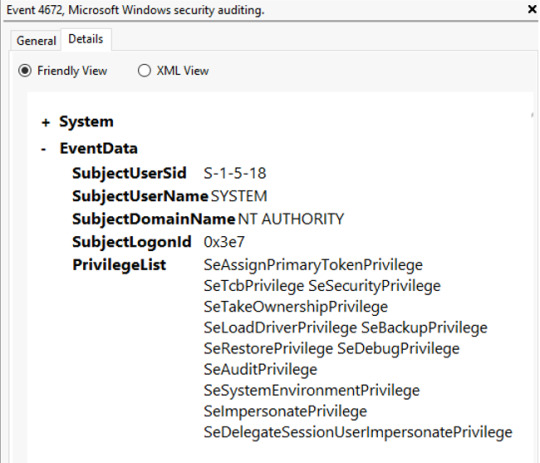Screen dimensions: 540x463
Task: Close the event details pane
Action: tap(532, 9)
